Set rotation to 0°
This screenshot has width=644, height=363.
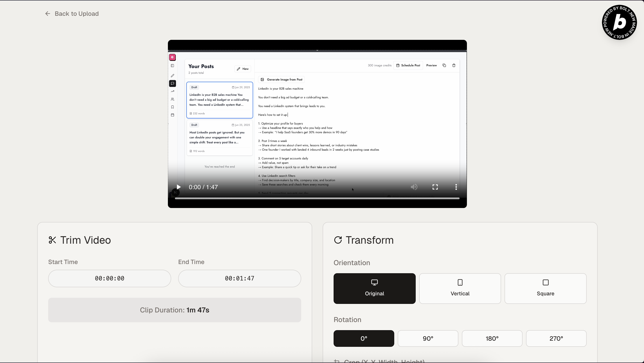coord(364,338)
